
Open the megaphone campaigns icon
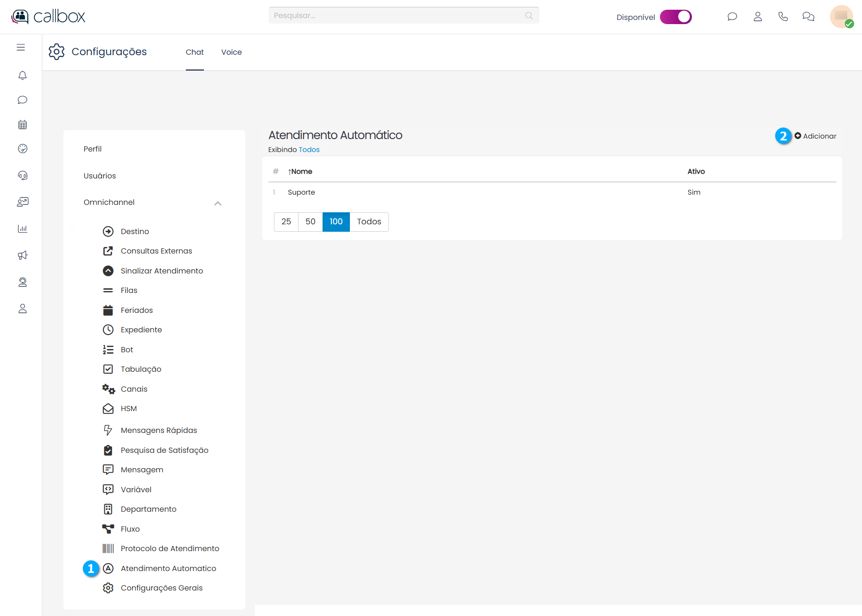click(x=22, y=255)
